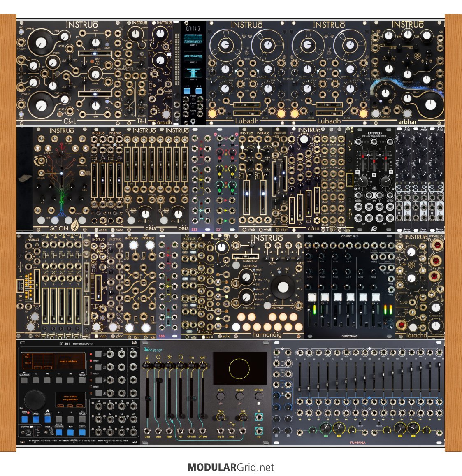Toggle the channel 1 white button on Cosmix Pro
Viewport: 462px width, 476px height.
pos(312,297)
